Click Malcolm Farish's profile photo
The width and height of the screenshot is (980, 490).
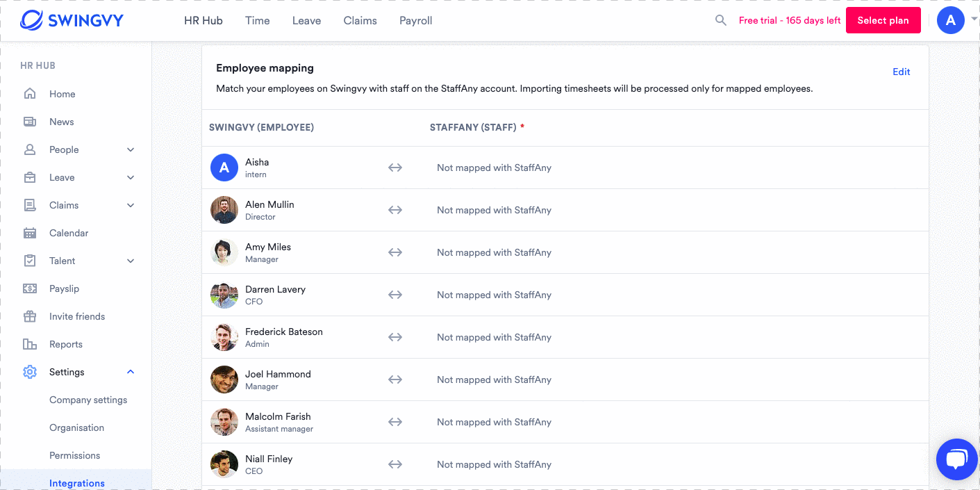coord(224,422)
